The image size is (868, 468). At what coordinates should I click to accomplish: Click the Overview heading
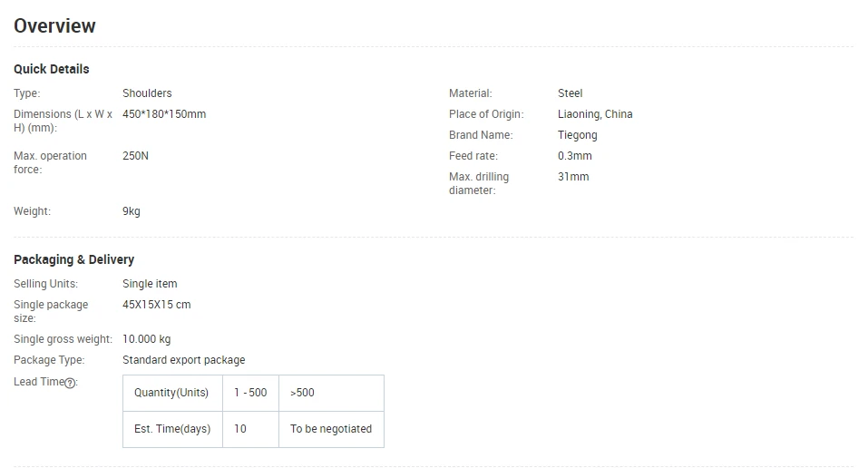pyautogui.click(x=54, y=26)
